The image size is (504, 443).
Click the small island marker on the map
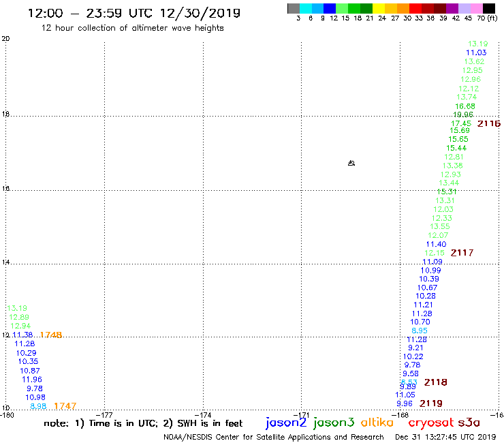click(351, 163)
